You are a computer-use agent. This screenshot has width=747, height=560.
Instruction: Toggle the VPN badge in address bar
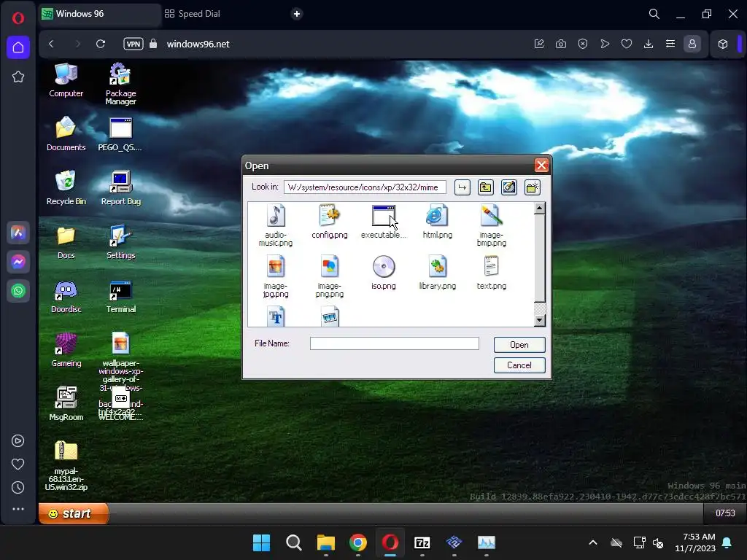pyautogui.click(x=133, y=44)
